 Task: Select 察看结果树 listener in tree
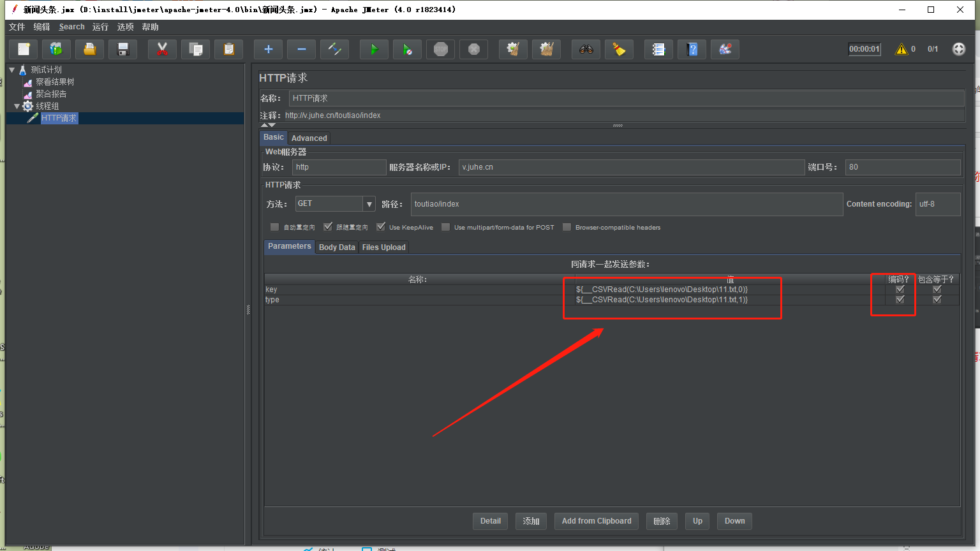point(55,82)
